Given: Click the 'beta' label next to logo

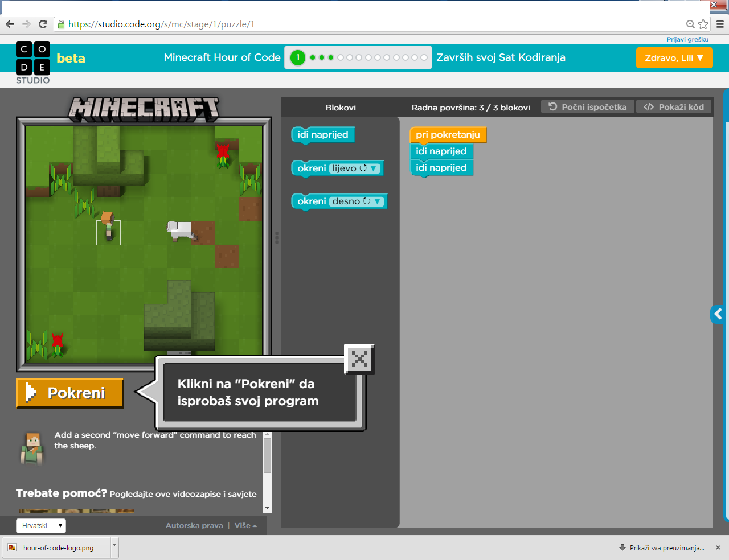Looking at the screenshot, I should pyautogui.click(x=71, y=58).
